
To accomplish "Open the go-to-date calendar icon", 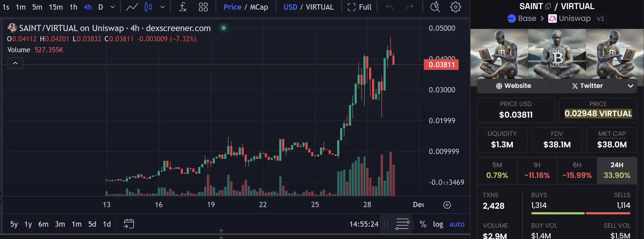I will [129, 224].
